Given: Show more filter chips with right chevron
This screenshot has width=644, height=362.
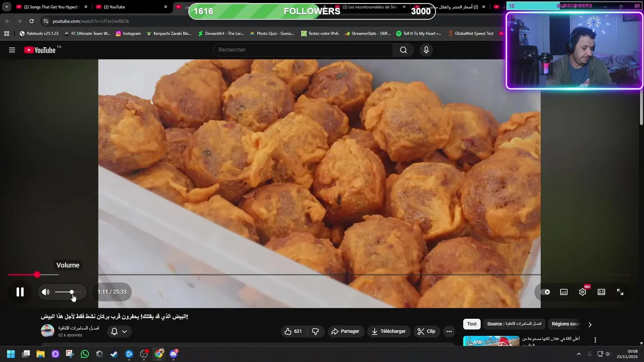Looking at the screenshot, I should tap(590, 324).
